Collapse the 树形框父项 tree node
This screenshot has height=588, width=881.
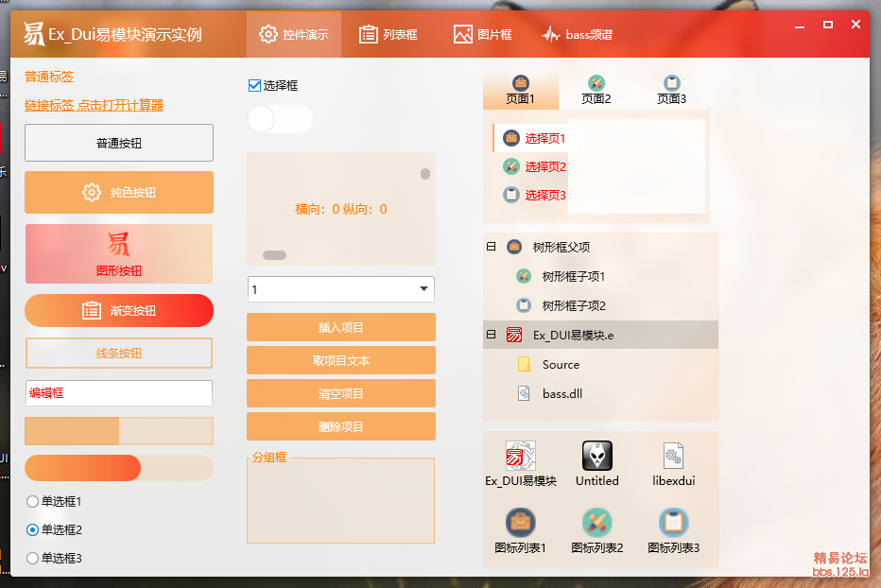tap(491, 246)
